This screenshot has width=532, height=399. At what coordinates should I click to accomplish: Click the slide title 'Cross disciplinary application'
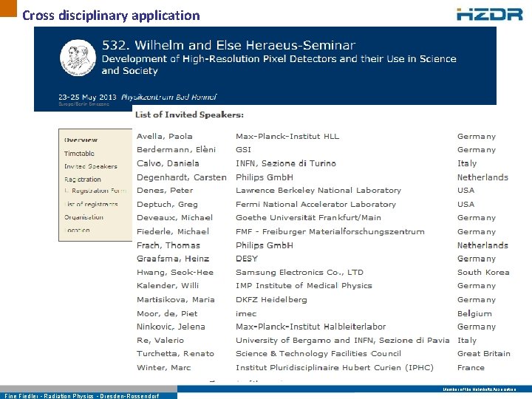(111, 16)
